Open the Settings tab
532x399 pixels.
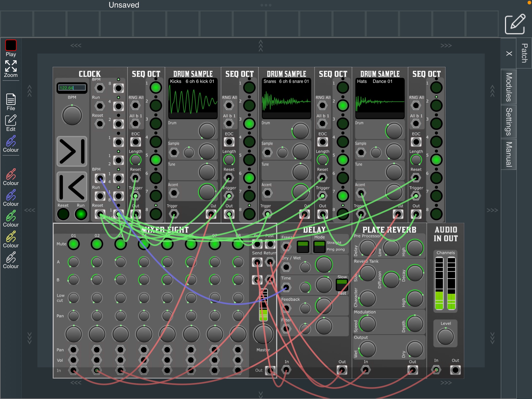(x=509, y=122)
